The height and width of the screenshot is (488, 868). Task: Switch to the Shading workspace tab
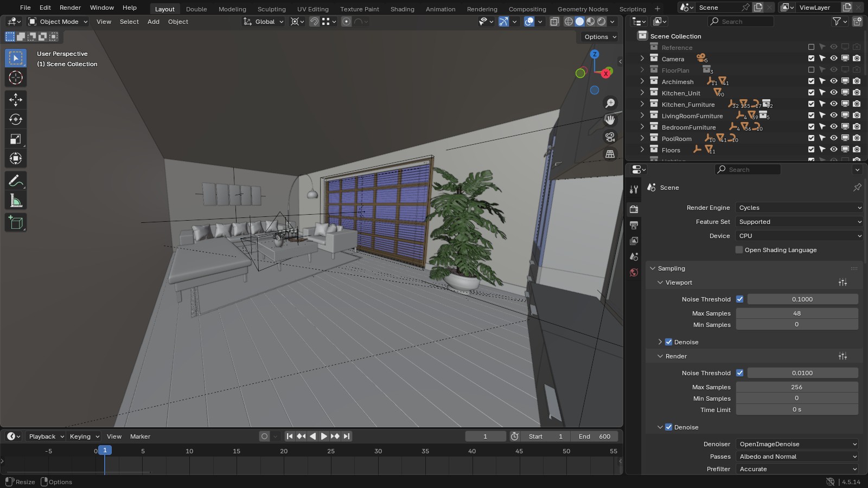(402, 9)
